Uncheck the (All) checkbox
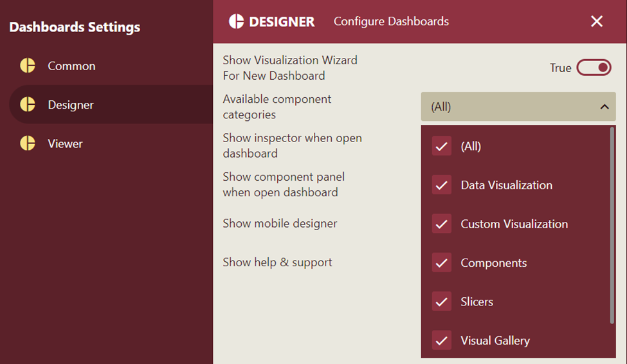 pyautogui.click(x=441, y=146)
